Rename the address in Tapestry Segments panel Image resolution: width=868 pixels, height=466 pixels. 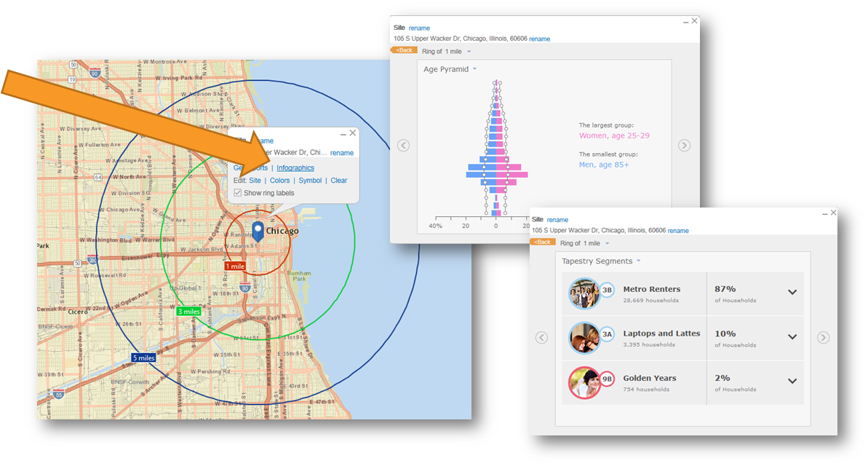[x=678, y=231]
